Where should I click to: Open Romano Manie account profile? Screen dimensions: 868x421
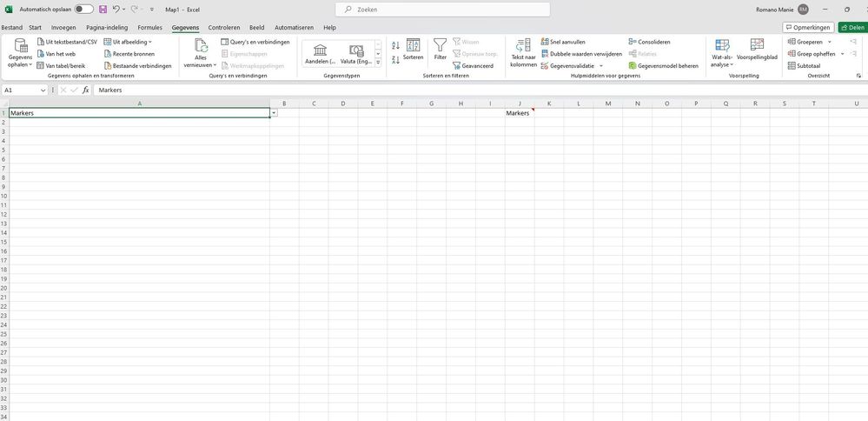click(x=782, y=10)
